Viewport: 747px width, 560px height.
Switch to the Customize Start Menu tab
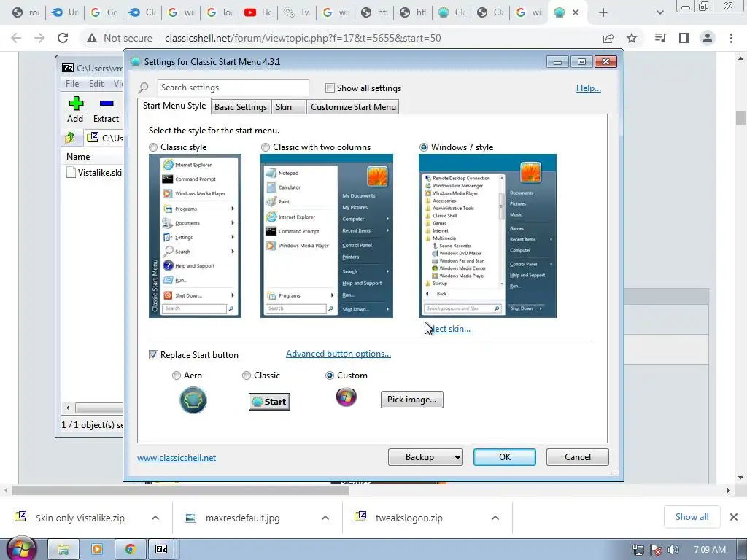coord(354,106)
